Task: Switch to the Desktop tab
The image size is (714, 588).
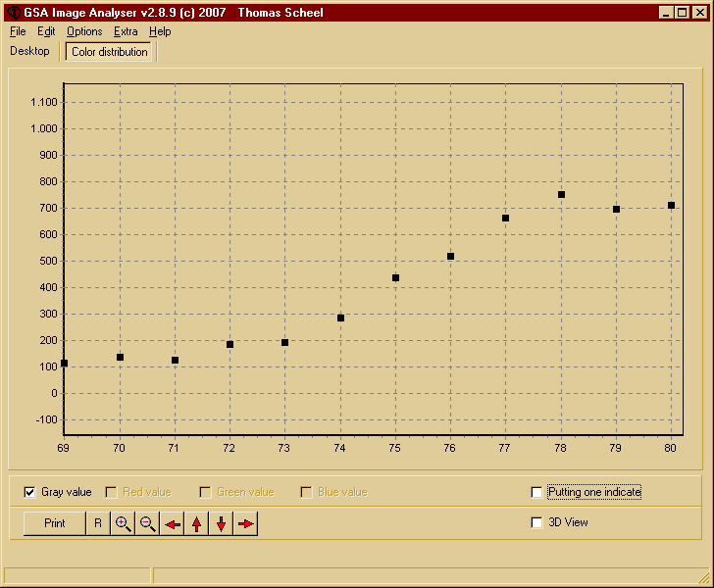Action: pyautogui.click(x=29, y=51)
